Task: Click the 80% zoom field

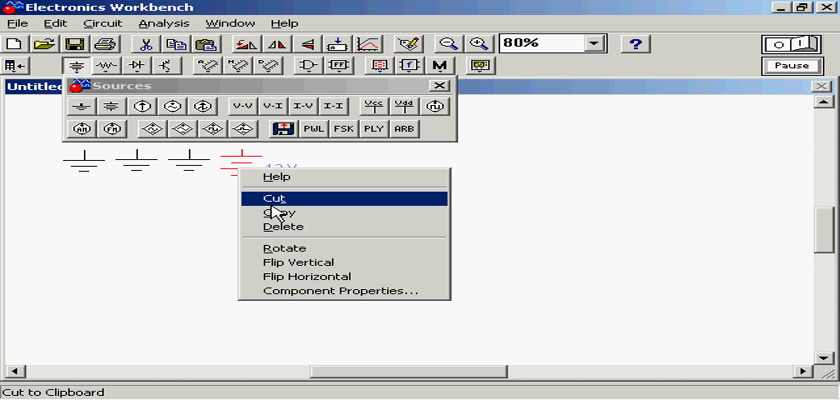Action: (x=541, y=44)
